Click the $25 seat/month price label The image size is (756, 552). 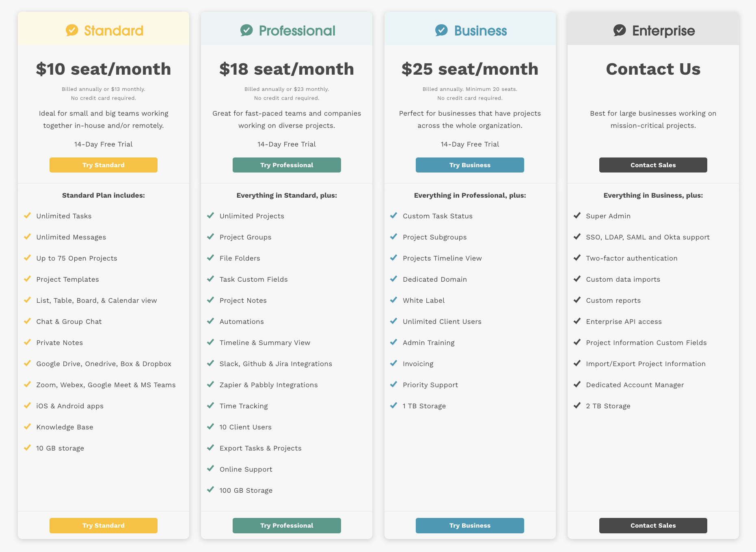pyautogui.click(x=470, y=69)
